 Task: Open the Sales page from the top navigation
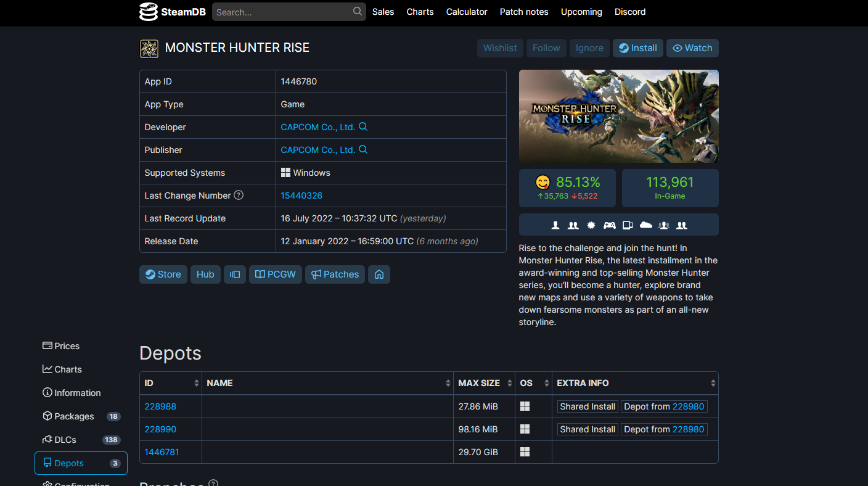[x=383, y=12]
